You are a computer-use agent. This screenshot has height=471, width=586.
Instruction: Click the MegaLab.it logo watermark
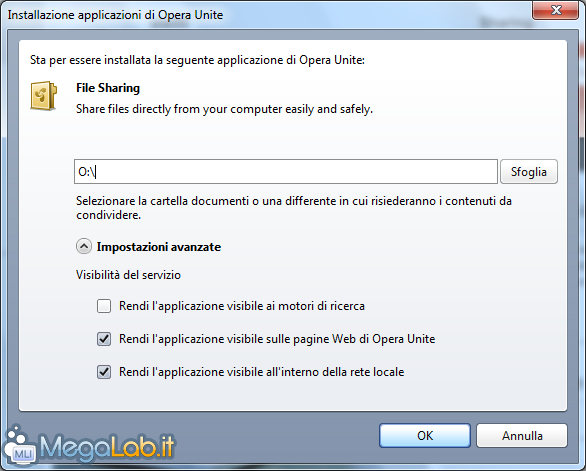(90, 446)
